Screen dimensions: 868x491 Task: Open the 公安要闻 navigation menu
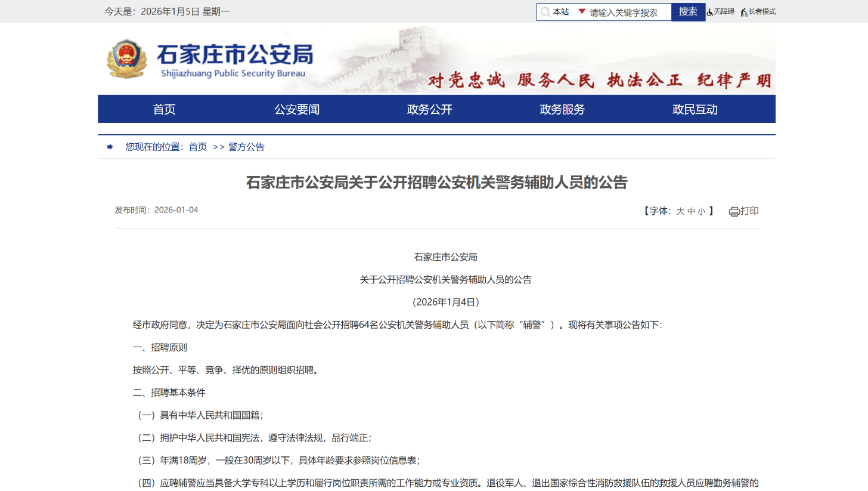(x=297, y=109)
